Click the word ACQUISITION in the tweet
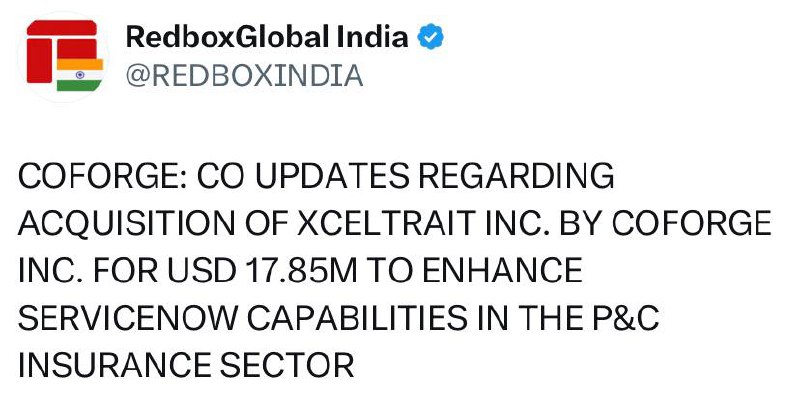 tap(127, 222)
